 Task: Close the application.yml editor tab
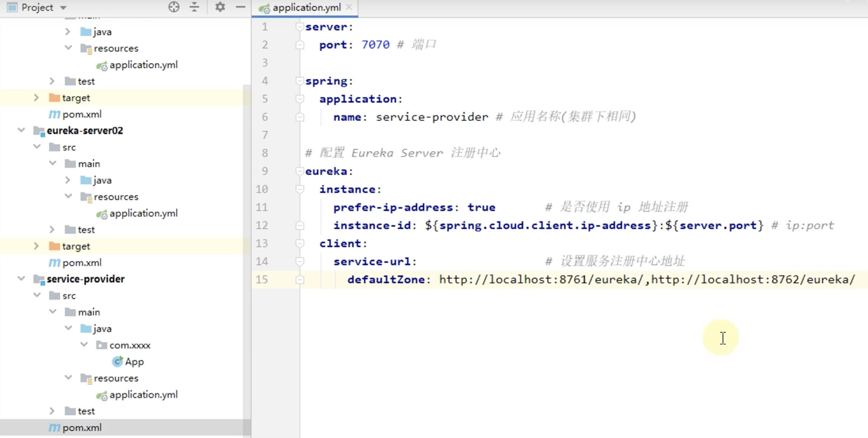[x=349, y=7]
